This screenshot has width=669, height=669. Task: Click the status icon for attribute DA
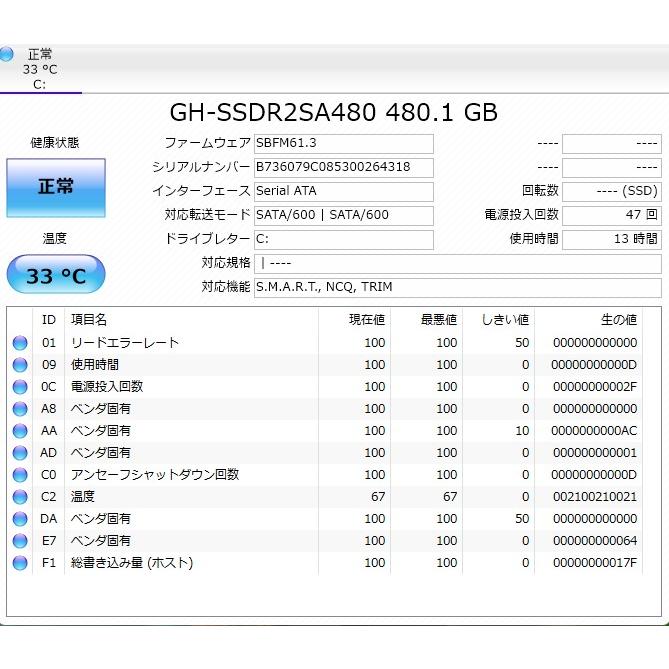click(20, 519)
